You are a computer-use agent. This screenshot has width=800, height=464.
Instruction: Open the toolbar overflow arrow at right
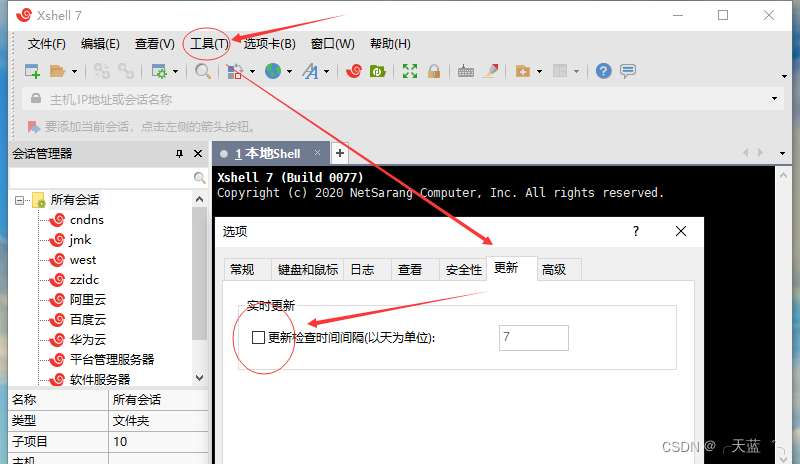784,77
